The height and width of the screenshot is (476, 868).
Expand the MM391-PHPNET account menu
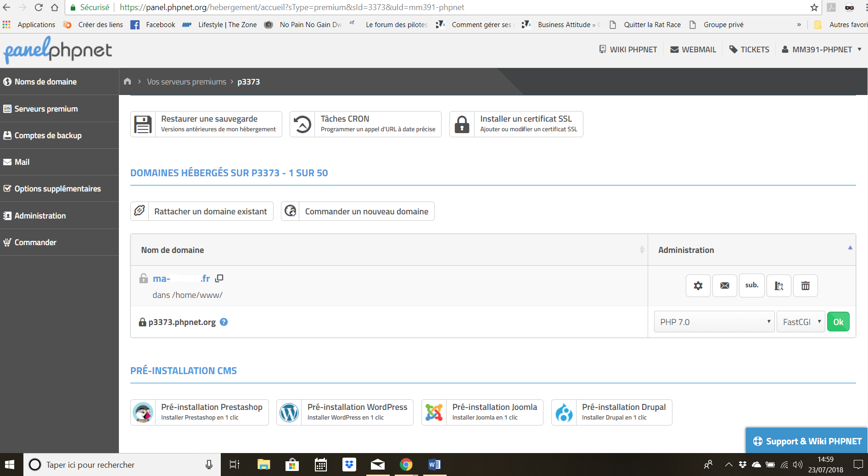point(822,50)
